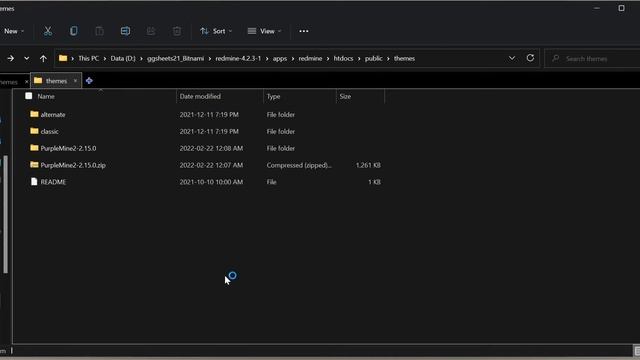The width and height of the screenshot is (640, 360).
Task: Navigate to ggsheets21_Bitnami breadcrumb
Action: click(176, 58)
